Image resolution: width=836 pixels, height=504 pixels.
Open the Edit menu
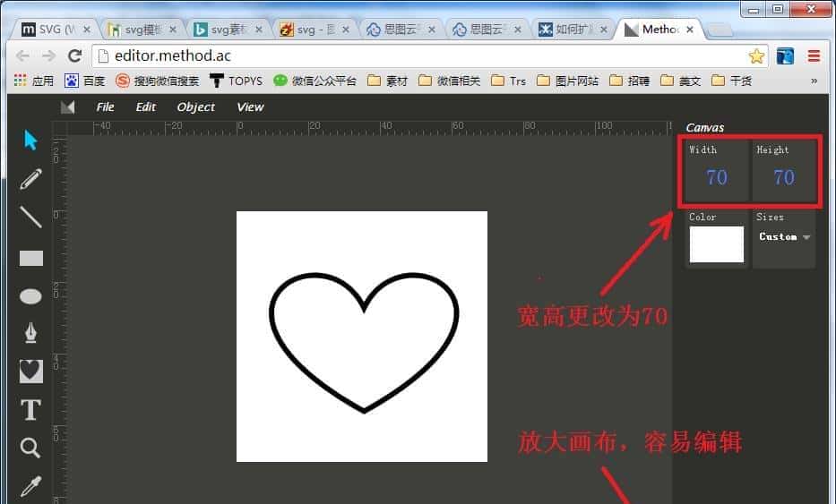click(x=145, y=107)
